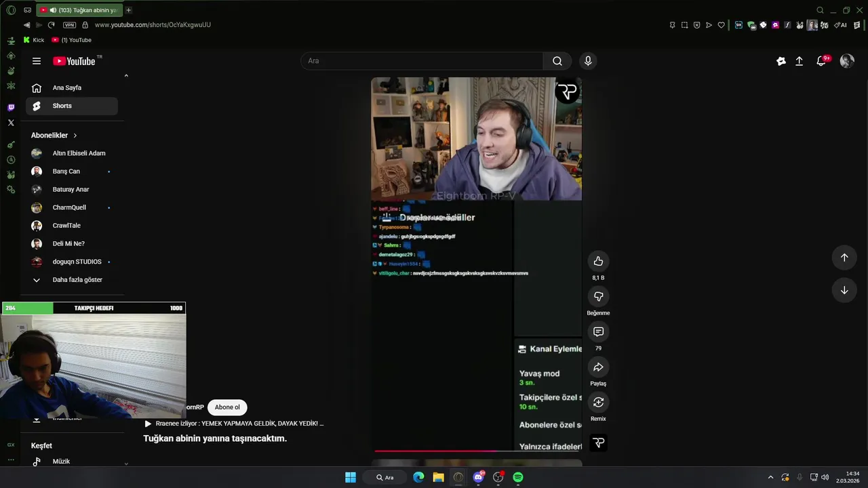Open the Opera GX menu logo
Image resolution: width=868 pixels, height=488 pixels.
pyautogui.click(x=11, y=10)
